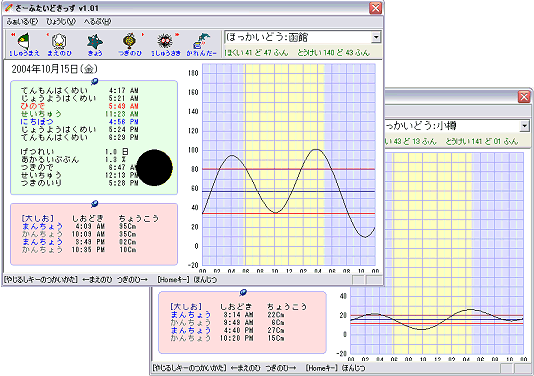This screenshot has height=376, width=534.
Task: Select the previous day (まえのひ) icon
Action: pyautogui.click(x=60, y=44)
